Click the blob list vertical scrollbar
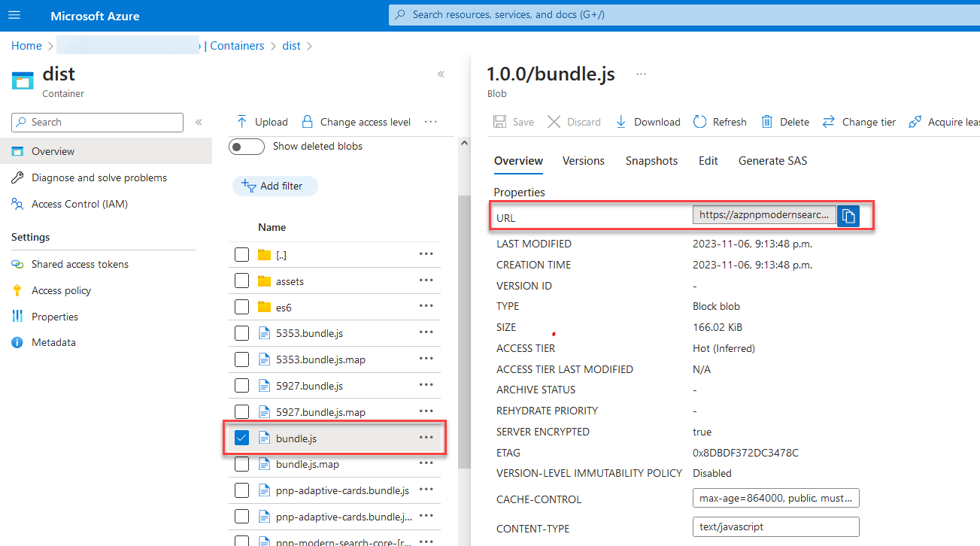The image size is (980, 546). pos(463,331)
